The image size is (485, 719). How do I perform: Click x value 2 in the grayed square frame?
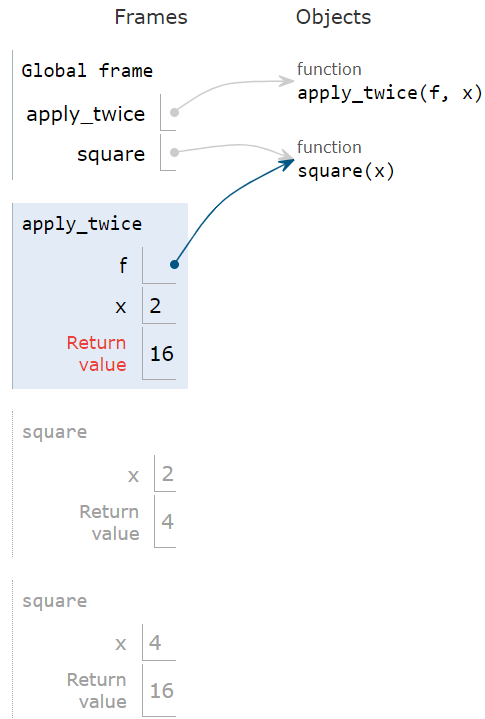pyautogui.click(x=168, y=474)
